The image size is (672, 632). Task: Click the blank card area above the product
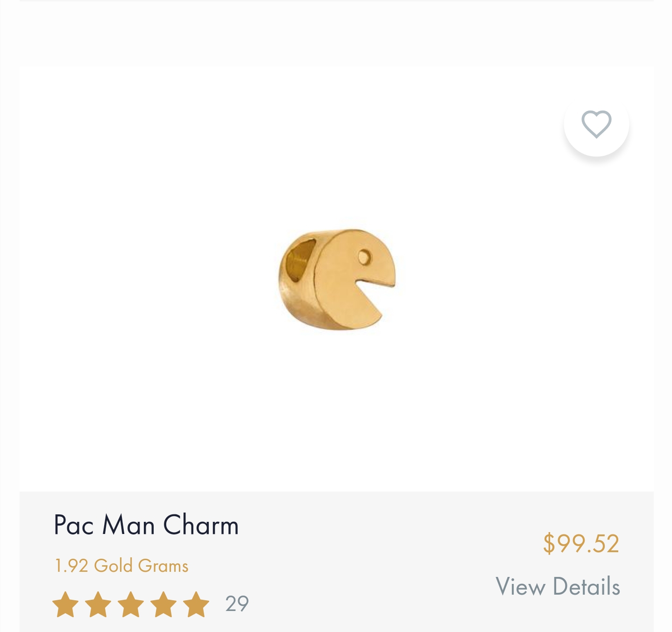tap(336, 34)
